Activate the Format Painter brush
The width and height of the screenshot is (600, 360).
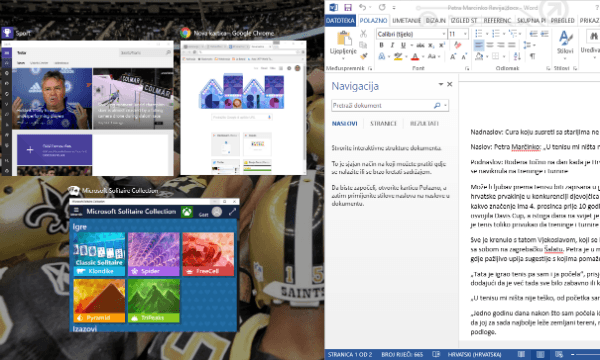coord(364,56)
